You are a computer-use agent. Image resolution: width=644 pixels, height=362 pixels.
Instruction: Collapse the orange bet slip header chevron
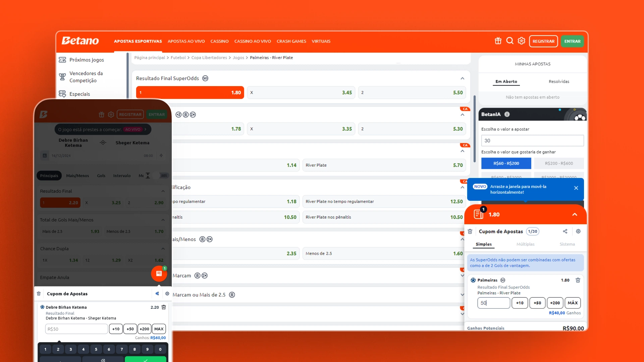pyautogui.click(x=575, y=215)
